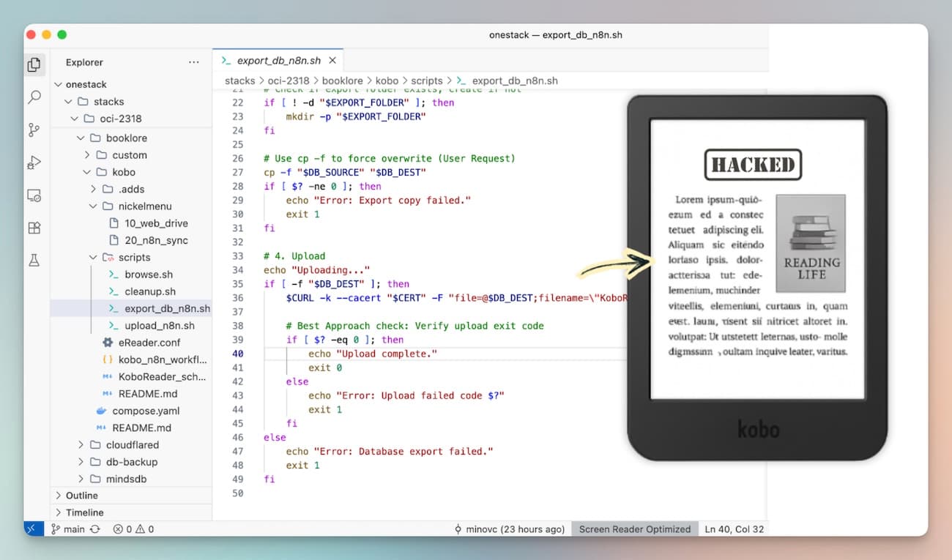
Task: Click Screen Reader Optimized status item
Action: pyautogui.click(x=635, y=529)
